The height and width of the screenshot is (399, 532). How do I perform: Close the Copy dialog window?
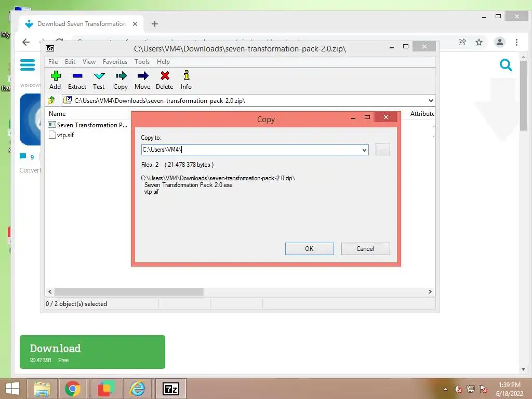[x=386, y=117]
